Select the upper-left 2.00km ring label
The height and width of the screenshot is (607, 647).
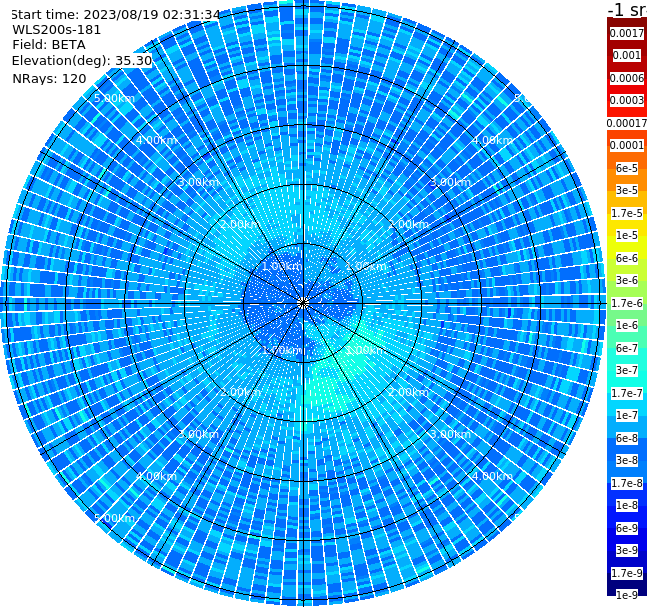pyautogui.click(x=241, y=224)
